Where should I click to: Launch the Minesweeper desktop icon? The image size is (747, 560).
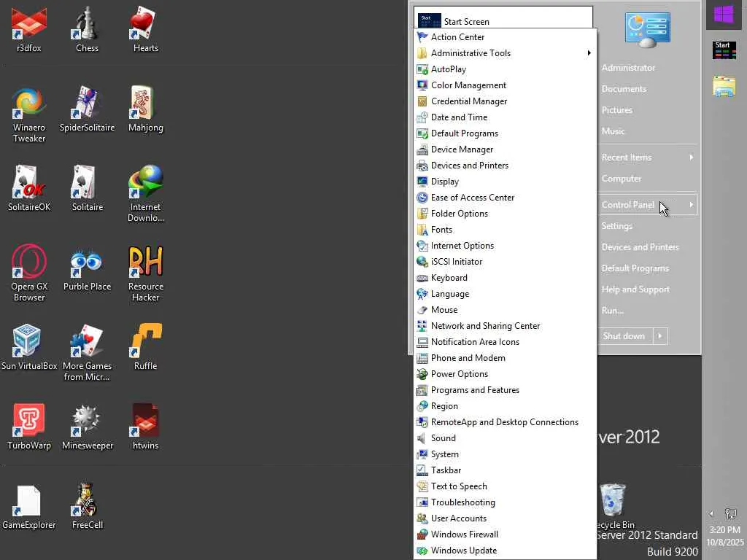(x=88, y=427)
